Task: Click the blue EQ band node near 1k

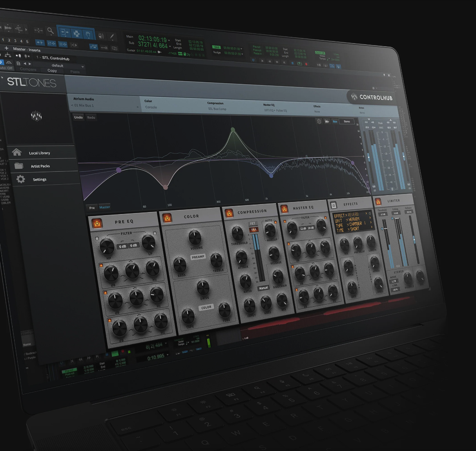Action: [x=271, y=176]
